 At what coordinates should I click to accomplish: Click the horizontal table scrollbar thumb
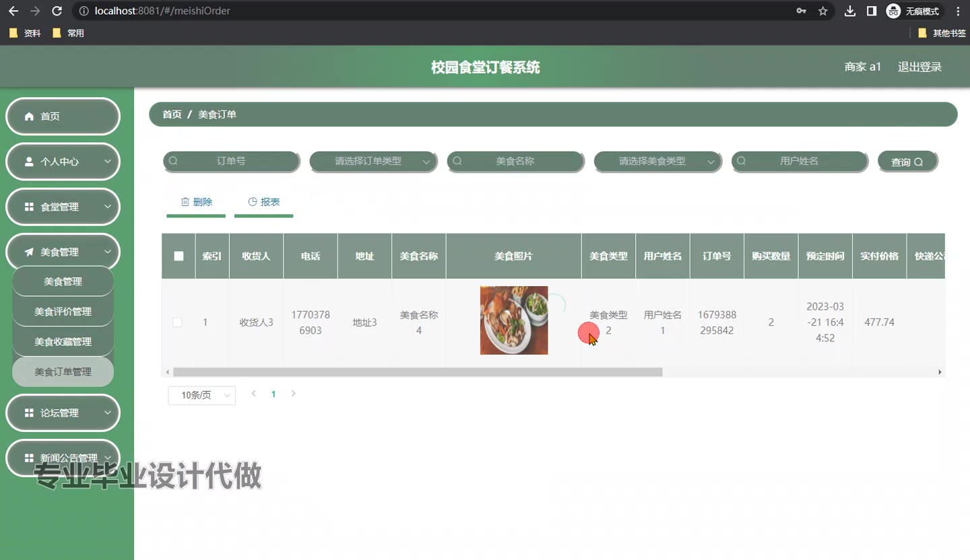(418, 372)
